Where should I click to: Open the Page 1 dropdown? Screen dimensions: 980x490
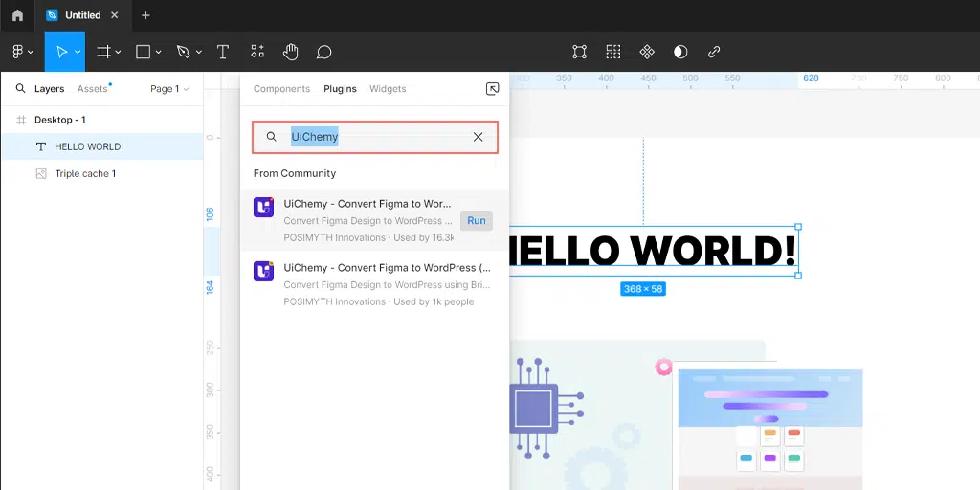(x=169, y=89)
